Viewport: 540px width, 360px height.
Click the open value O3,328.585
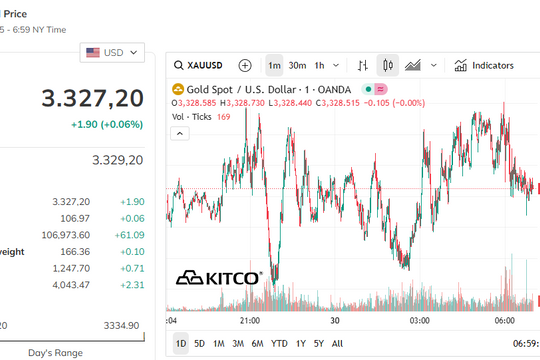[194, 103]
